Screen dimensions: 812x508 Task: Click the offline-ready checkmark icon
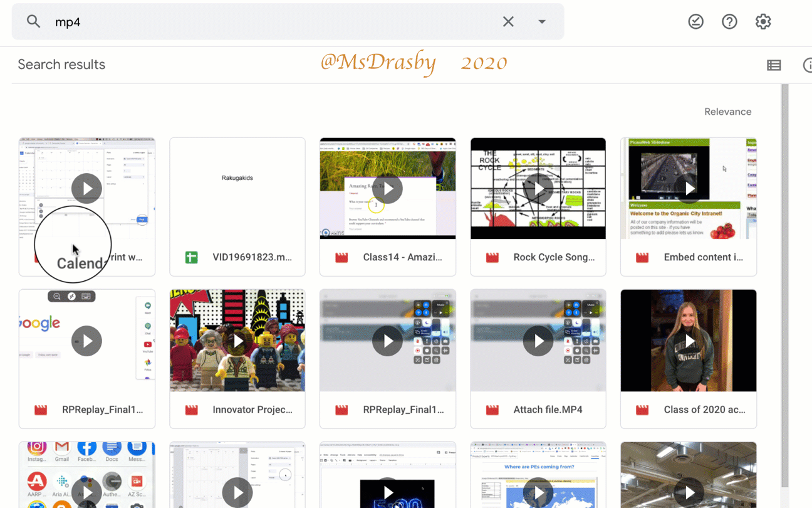(695, 21)
